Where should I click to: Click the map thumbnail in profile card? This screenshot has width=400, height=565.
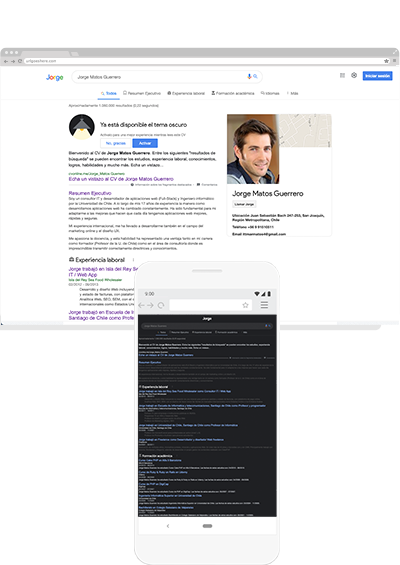pyautogui.click(x=305, y=130)
